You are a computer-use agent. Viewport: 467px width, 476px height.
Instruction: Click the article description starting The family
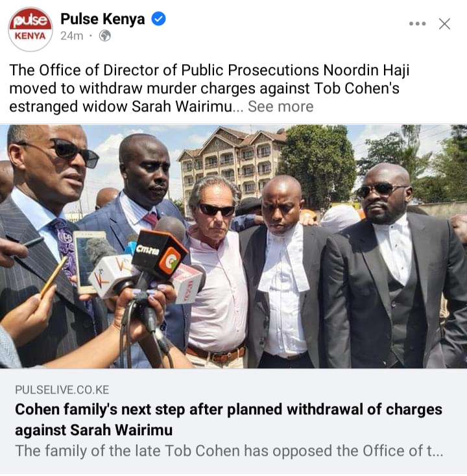coord(229,451)
